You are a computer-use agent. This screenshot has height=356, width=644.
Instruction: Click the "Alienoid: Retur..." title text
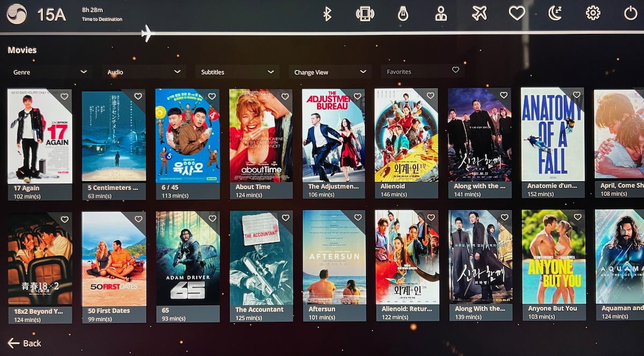408,309
